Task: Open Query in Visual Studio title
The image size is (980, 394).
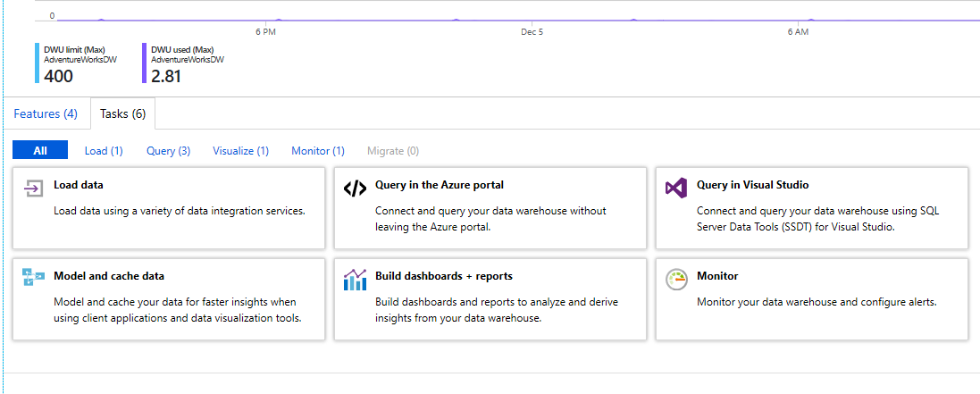Action: pyautogui.click(x=752, y=185)
